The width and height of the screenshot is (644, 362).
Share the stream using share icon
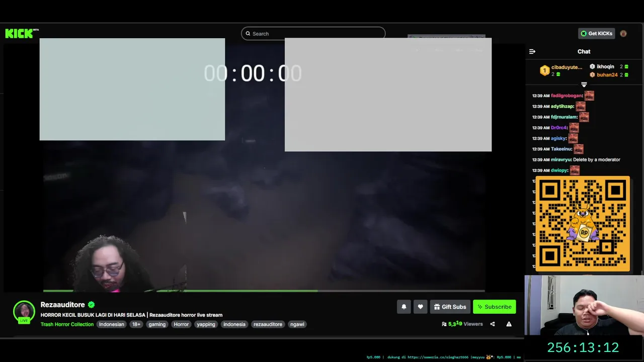click(493, 324)
